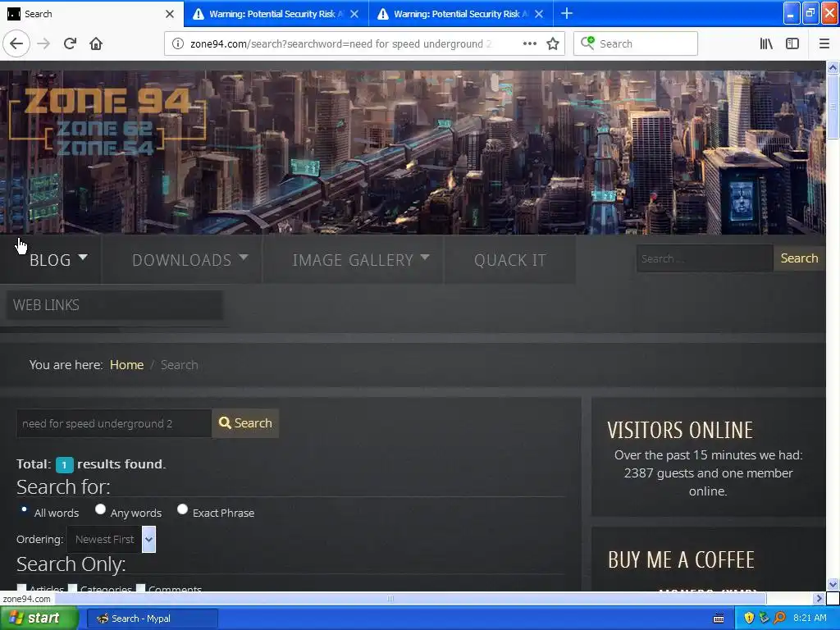Select the All words radio button
The height and width of the screenshot is (630, 840).
24,509
